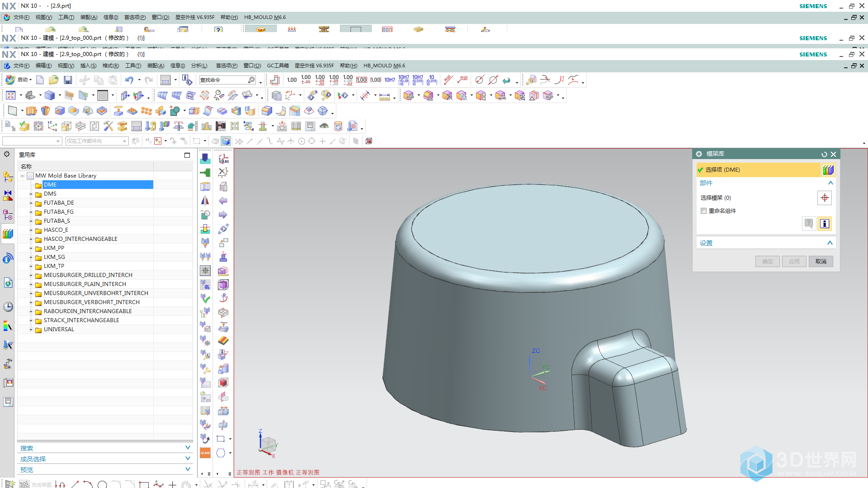Toggle the 重命名组件 checkbox
The height and width of the screenshot is (488, 868).
coord(703,211)
